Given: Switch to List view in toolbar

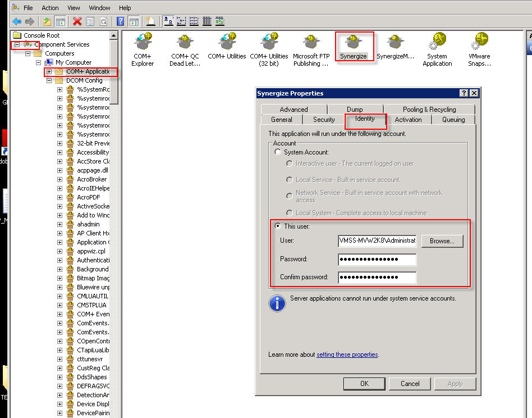Looking at the screenshot, I should tap(194, 21).
